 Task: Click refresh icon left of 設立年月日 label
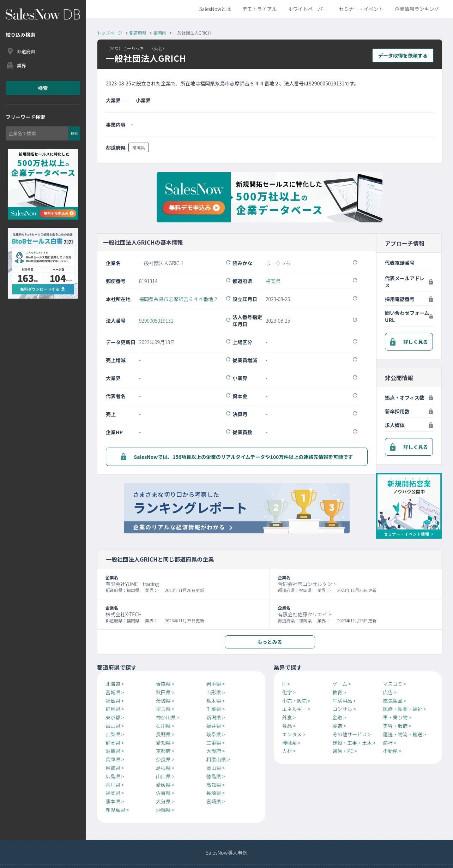(228, 298)
